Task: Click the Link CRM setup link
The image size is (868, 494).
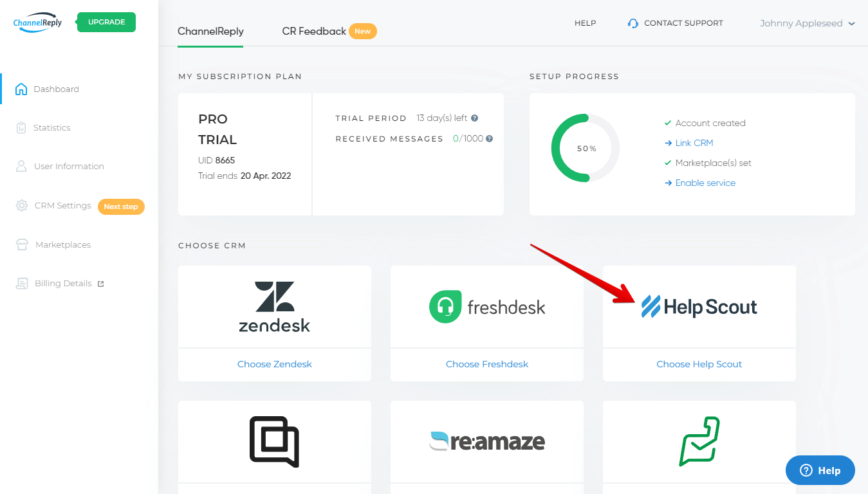Action: pos(694,143)
